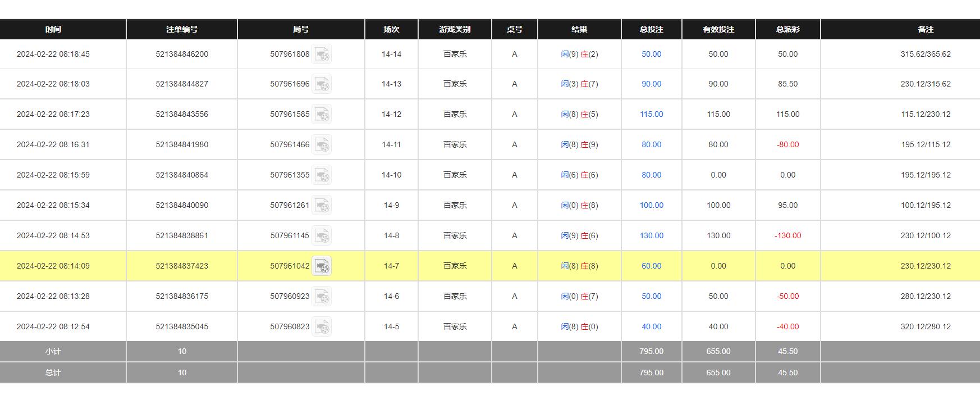Open replay icon for round 507960923
Viewport: 980px width, 395px height.
[x=322, y=297]
